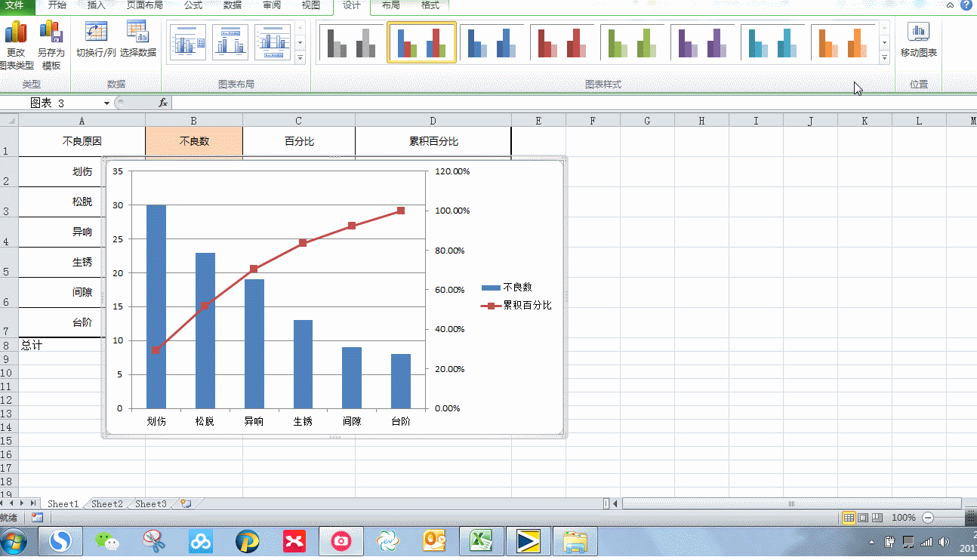Click the 100% zoom level
The image size is (977, 560).
pos(904,518)
